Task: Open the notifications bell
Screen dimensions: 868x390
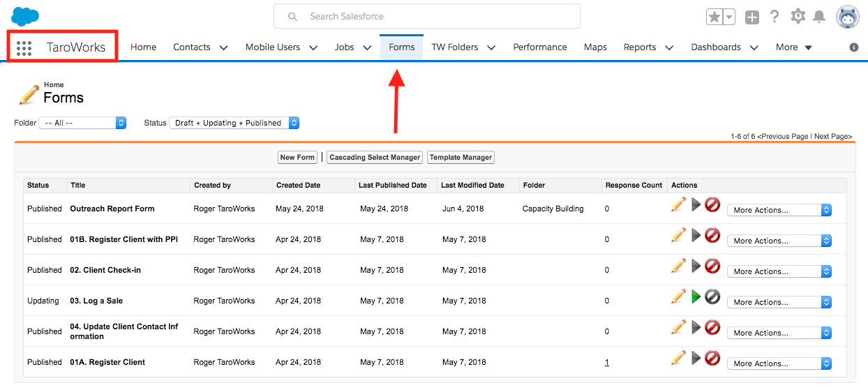Action: click(x=819, y=17)
